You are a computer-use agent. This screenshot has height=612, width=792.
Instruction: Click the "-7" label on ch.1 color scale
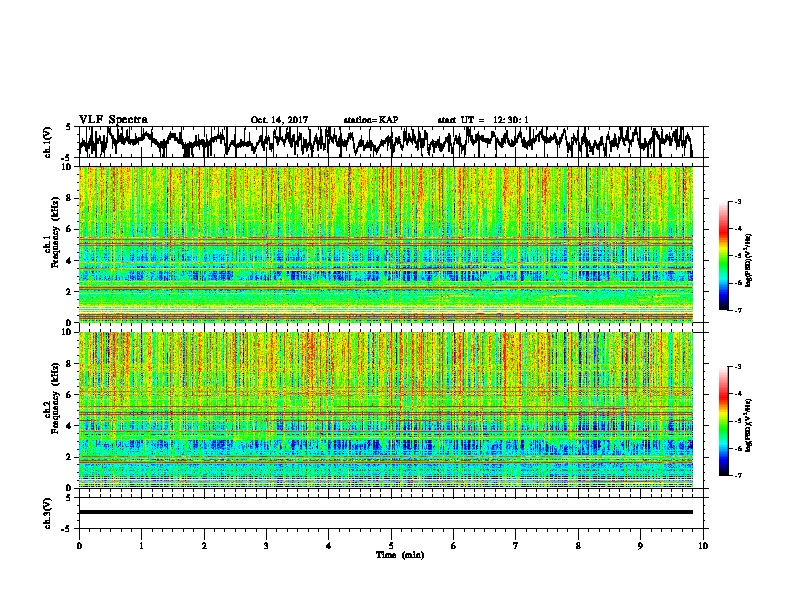pos(738,310)
